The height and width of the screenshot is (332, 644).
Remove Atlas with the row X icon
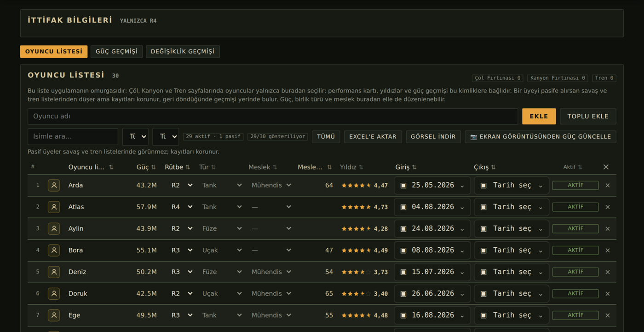[608, 207]
